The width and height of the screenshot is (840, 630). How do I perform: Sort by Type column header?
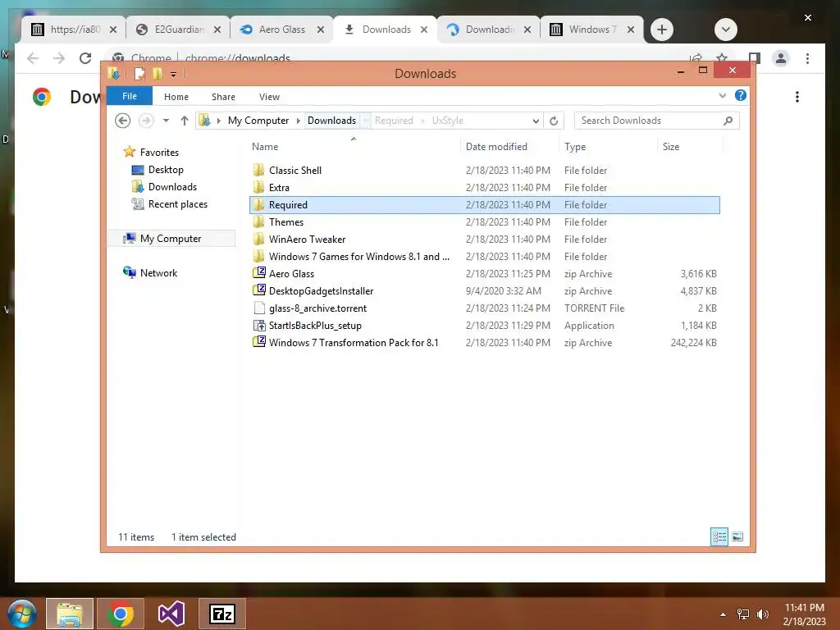click(575, 146)
